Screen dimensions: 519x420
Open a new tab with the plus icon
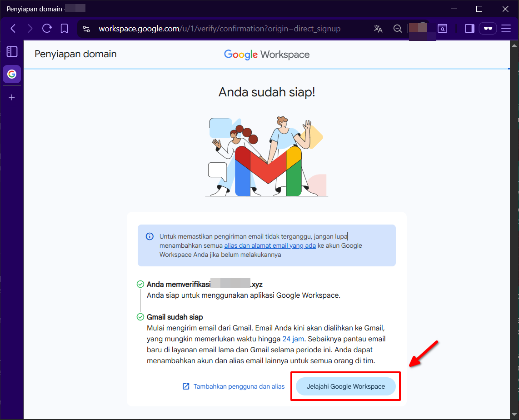pos(12,97)
